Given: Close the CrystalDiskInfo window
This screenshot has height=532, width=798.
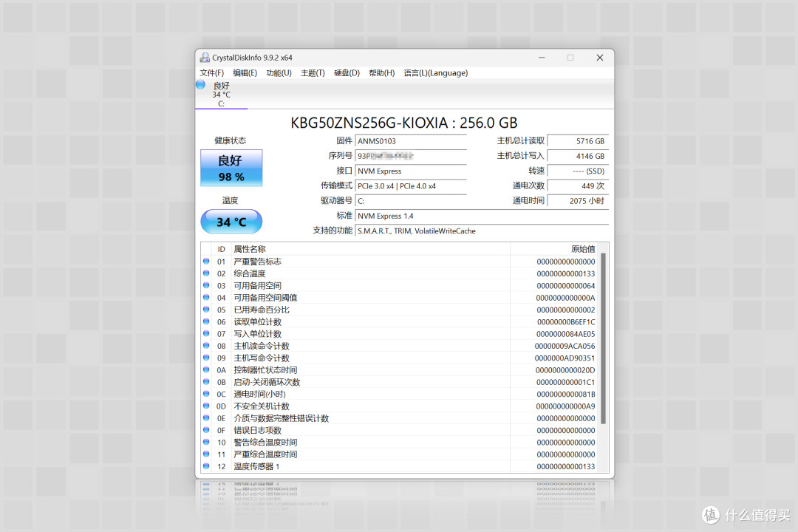Looking at the screenshot, I should click(600, 58).
